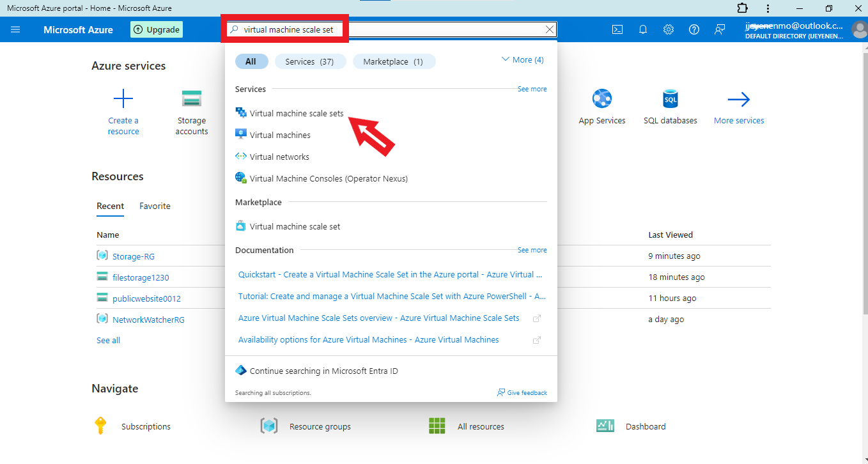Open NetworkWatcherRG resource
868x464 pixels.
pyautogui.click(x=148, y=320)
